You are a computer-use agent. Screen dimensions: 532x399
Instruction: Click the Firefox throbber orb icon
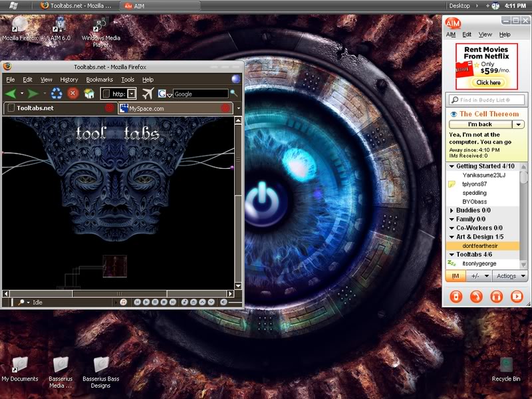(236, 79)
